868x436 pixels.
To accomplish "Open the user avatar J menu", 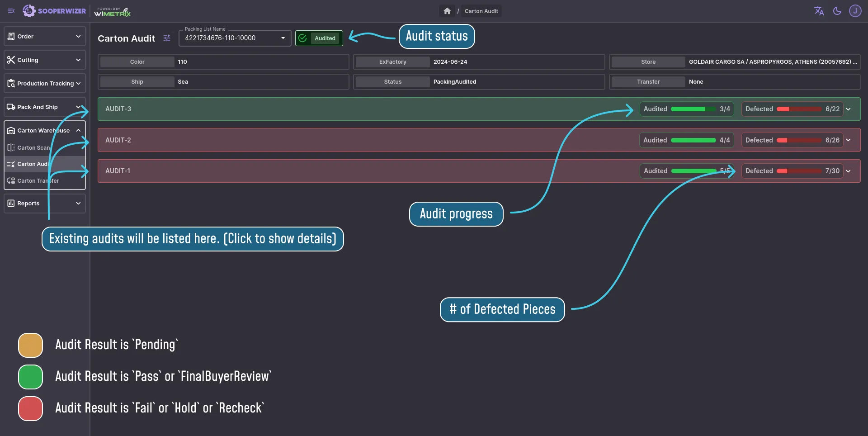I will click(x=855, y=11).
